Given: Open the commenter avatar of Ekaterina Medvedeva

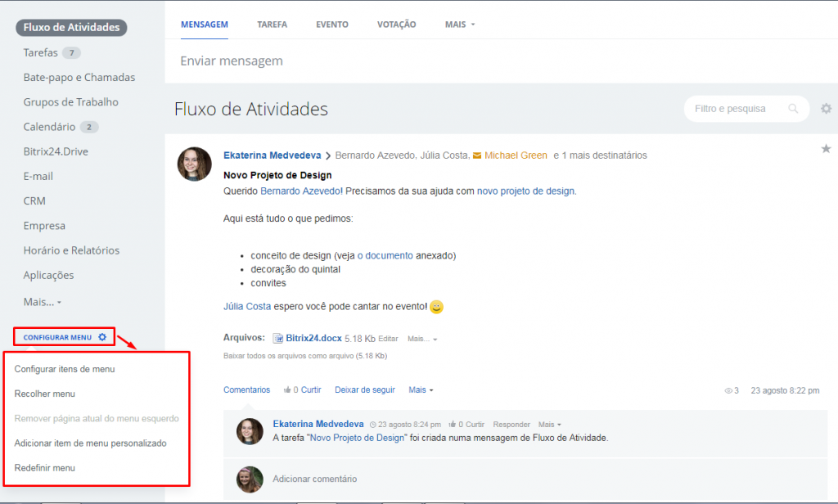Looking at the screenshot, I should point(250,431).
